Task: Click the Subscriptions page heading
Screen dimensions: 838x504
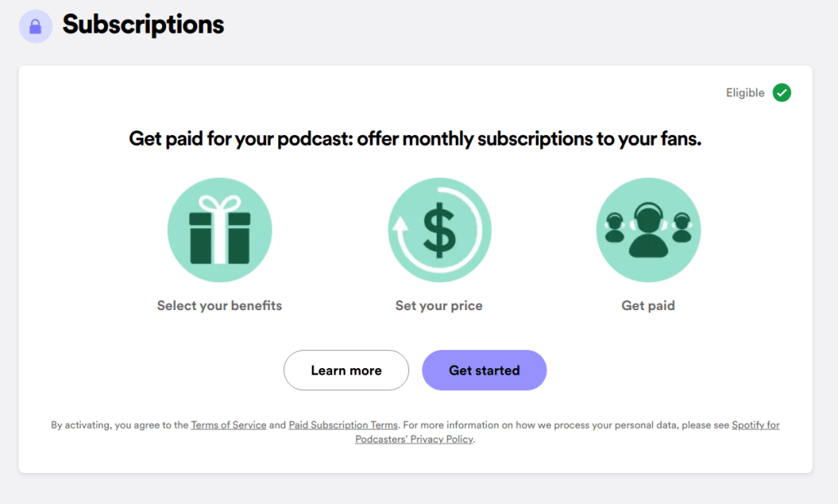Action: (143, 25)
